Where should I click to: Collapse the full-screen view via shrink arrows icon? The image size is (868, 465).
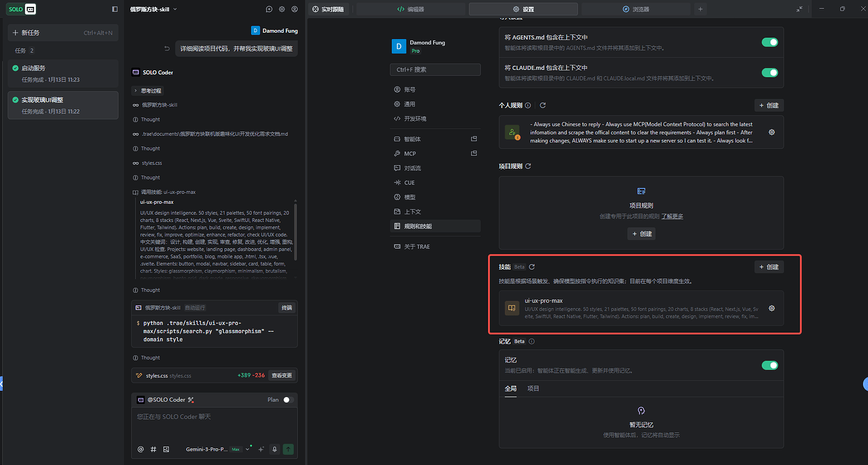pos(799,9)
